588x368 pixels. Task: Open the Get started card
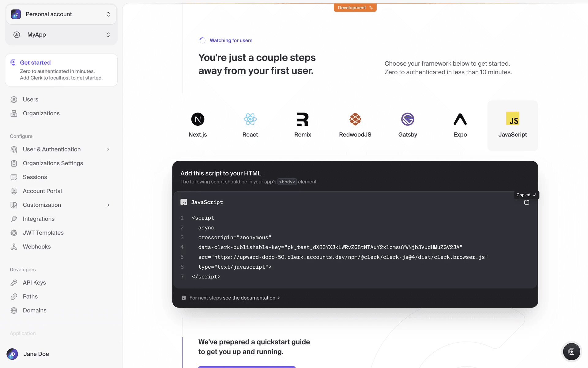61,70
